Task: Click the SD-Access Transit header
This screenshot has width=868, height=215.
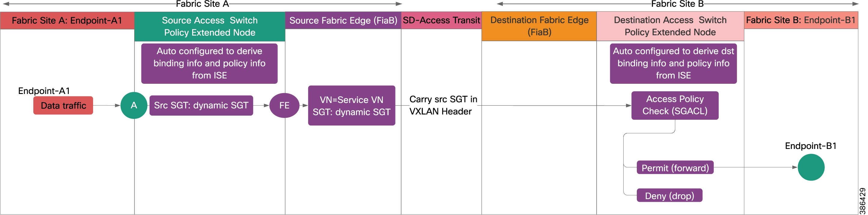Action: pos(441,20)
